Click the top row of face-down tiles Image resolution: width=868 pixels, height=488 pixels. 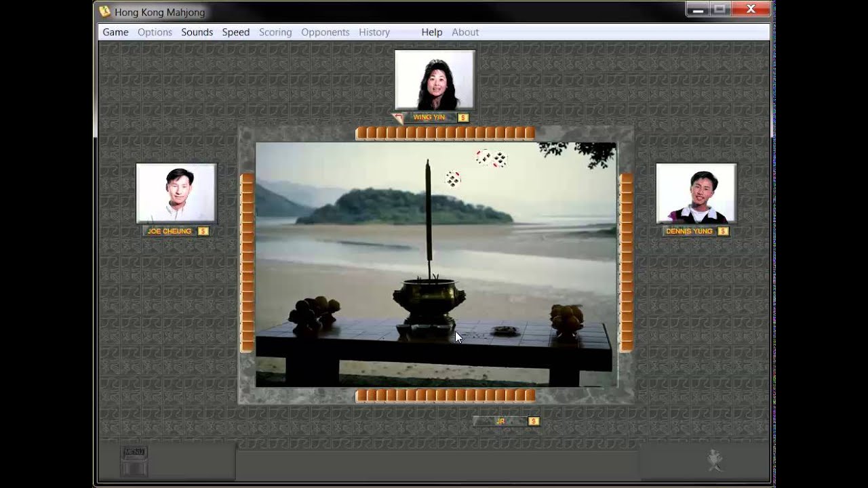(446, 134)
